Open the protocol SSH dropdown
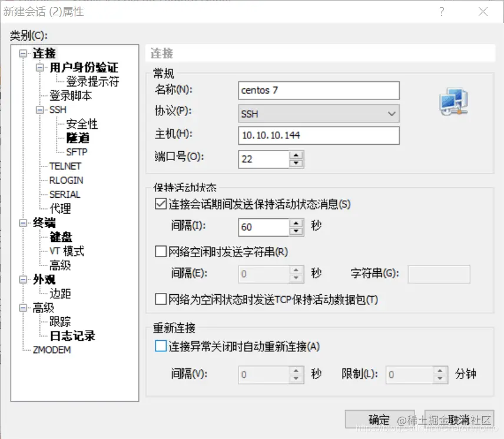 pos(319,114)
